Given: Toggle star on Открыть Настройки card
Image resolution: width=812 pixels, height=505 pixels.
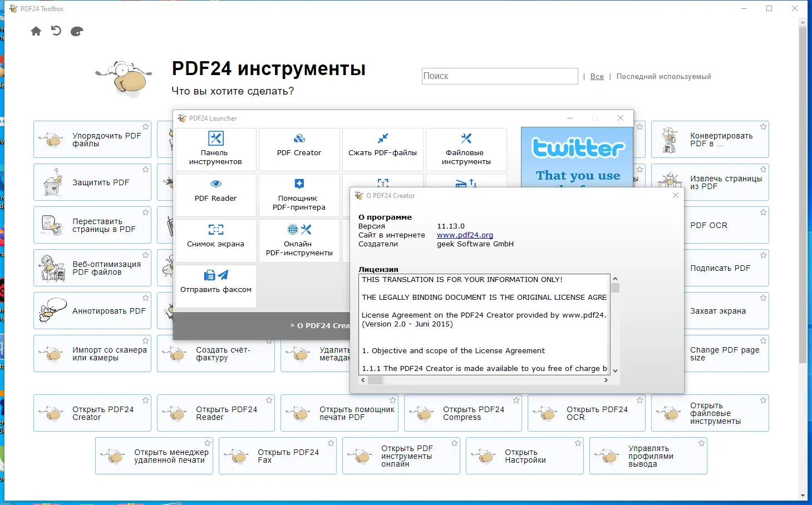Looking at the screenshot, I should click(578, 443).
